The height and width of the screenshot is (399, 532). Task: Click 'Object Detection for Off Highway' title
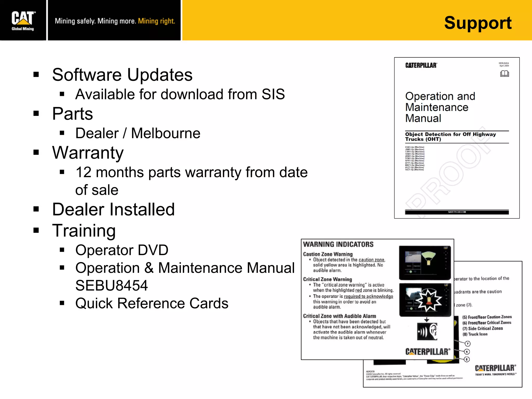[450, 134]
